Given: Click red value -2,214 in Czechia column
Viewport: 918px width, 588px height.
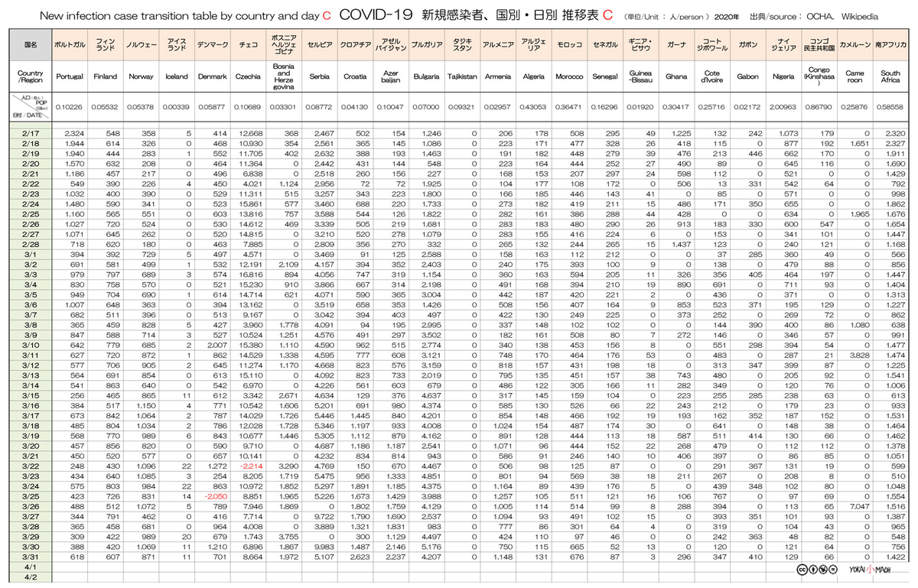Looking at the screenshot, I should tap(252, 465).
